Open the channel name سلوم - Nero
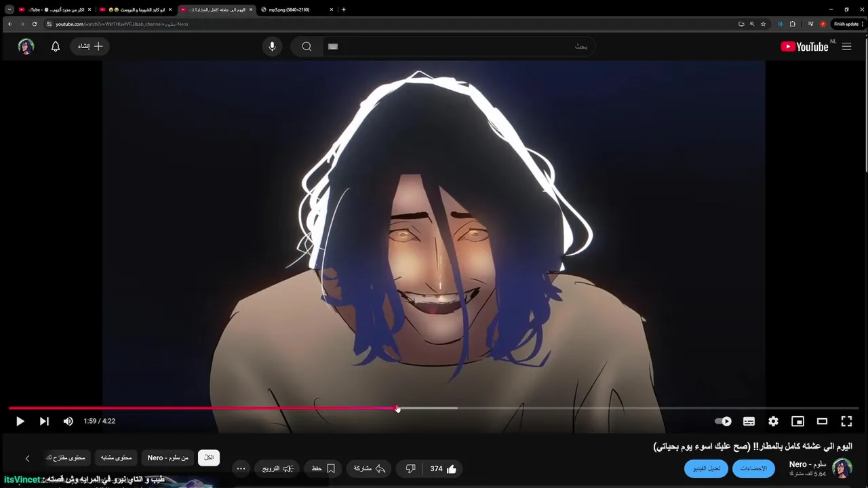Screen dimensions: 868x488 [808, 464]
